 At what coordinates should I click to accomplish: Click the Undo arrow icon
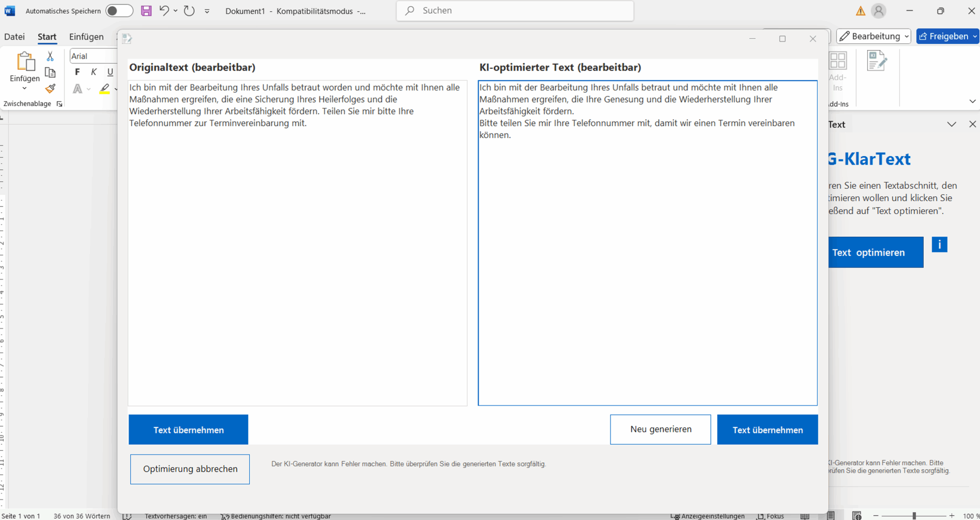164,10
